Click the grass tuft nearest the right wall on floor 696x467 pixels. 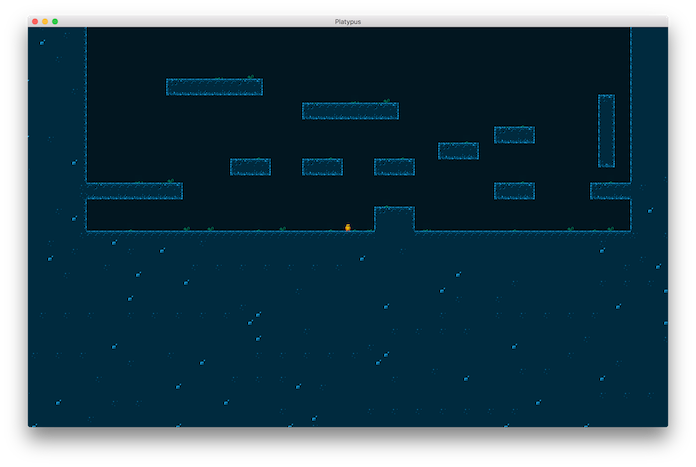pyautogui.click(x=610, y=229)
